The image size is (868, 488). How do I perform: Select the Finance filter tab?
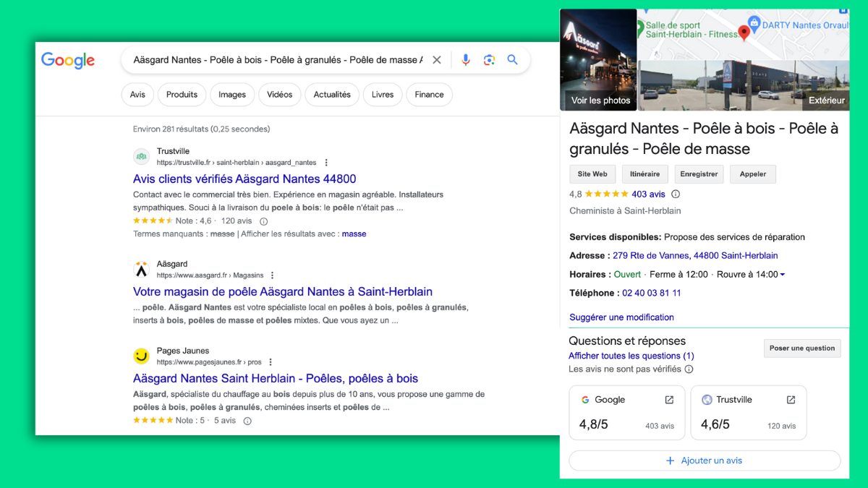coord(429,95)
